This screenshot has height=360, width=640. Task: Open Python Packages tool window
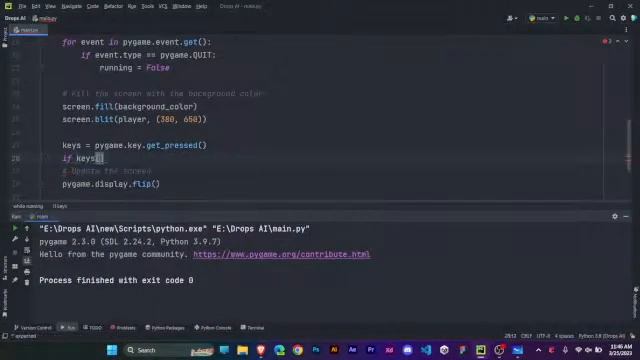tap(165, 328)
